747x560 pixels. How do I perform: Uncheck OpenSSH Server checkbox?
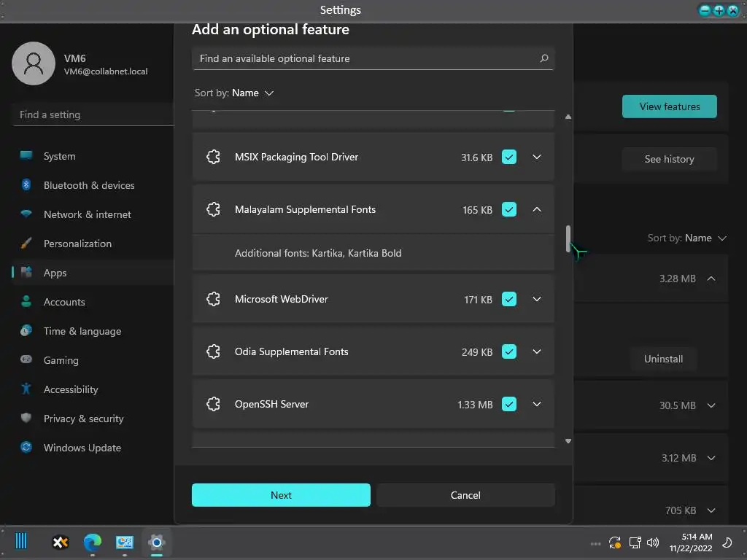pos(508,404)
